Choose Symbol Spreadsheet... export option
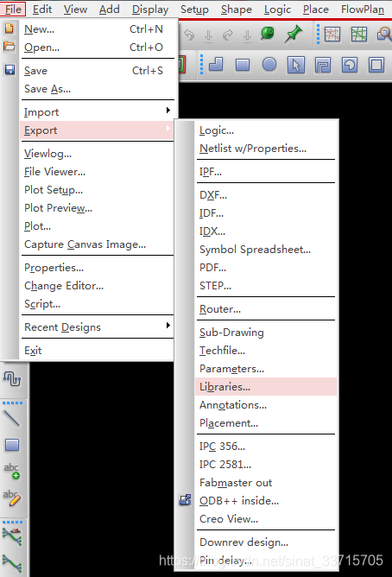This screenshot has height=577, width=392. [x=266, y=250]
